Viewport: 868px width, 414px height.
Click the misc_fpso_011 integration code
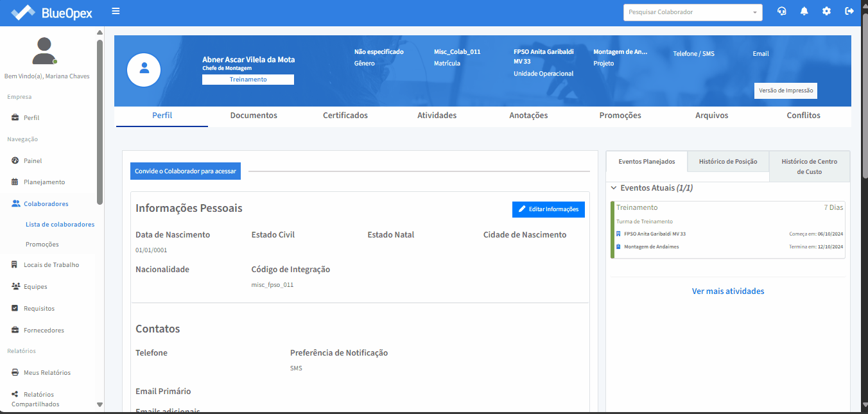pyautogui.click(x=272, y=285)
